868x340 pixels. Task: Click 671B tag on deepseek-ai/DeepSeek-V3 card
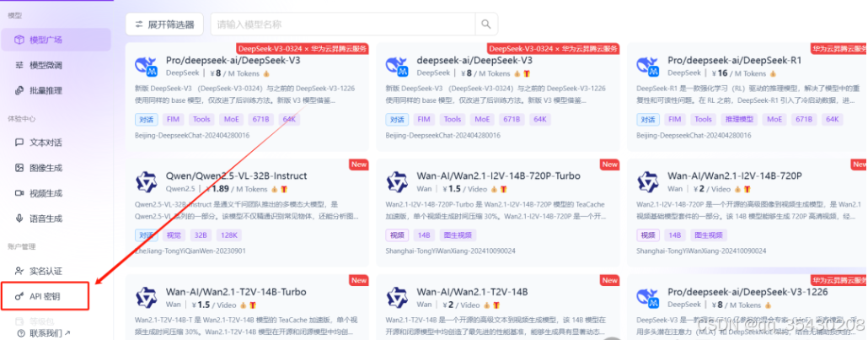pyautogui.click(x=511, y=119)
